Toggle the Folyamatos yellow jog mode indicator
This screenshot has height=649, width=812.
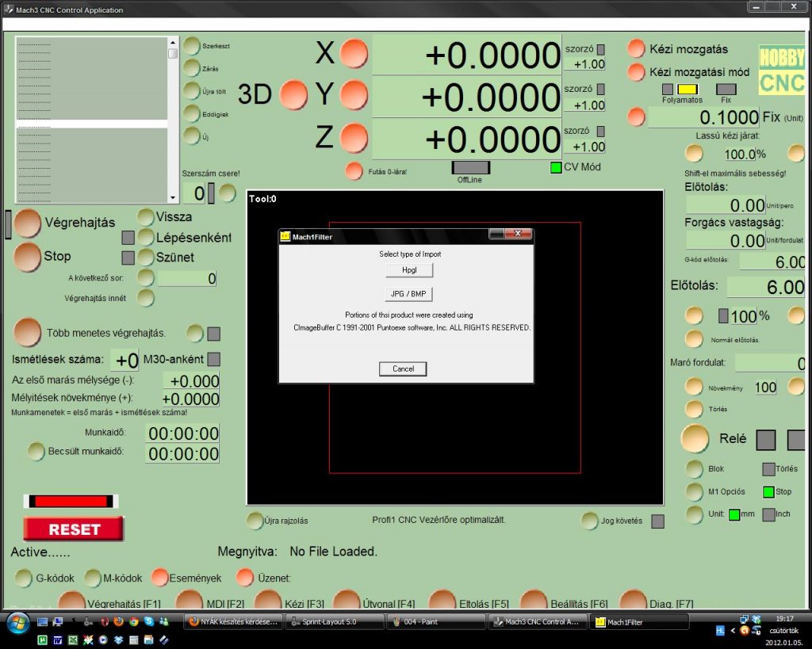(x=688, y=90)
